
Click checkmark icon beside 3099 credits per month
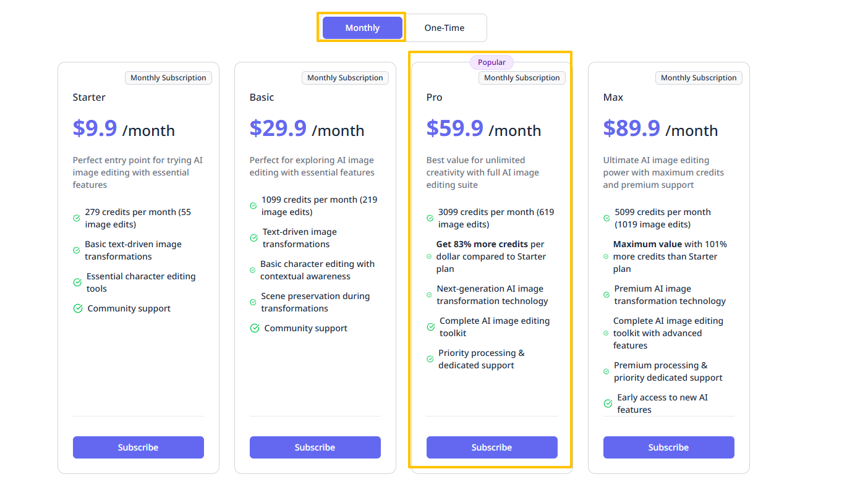point(430,218)
